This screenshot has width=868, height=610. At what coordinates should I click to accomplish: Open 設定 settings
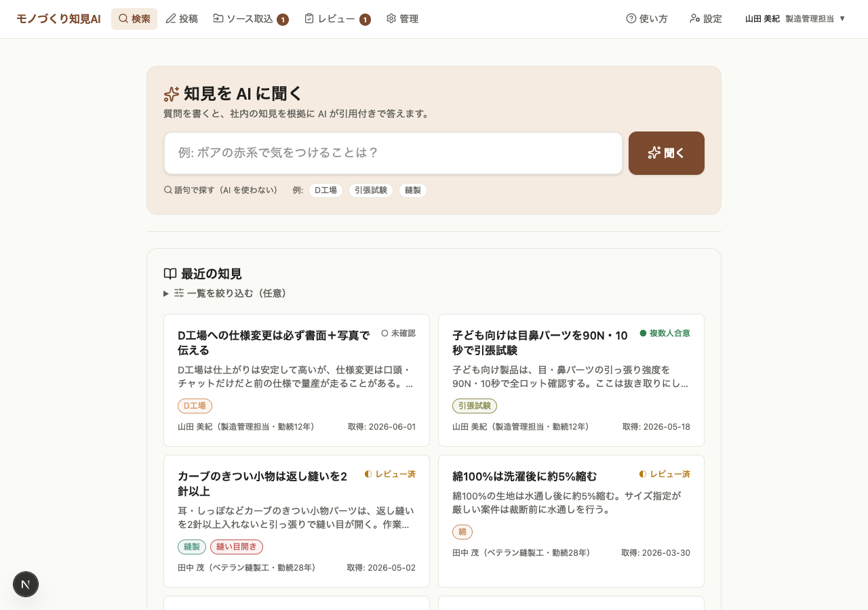pyautogui.click(x=706, y=19)
